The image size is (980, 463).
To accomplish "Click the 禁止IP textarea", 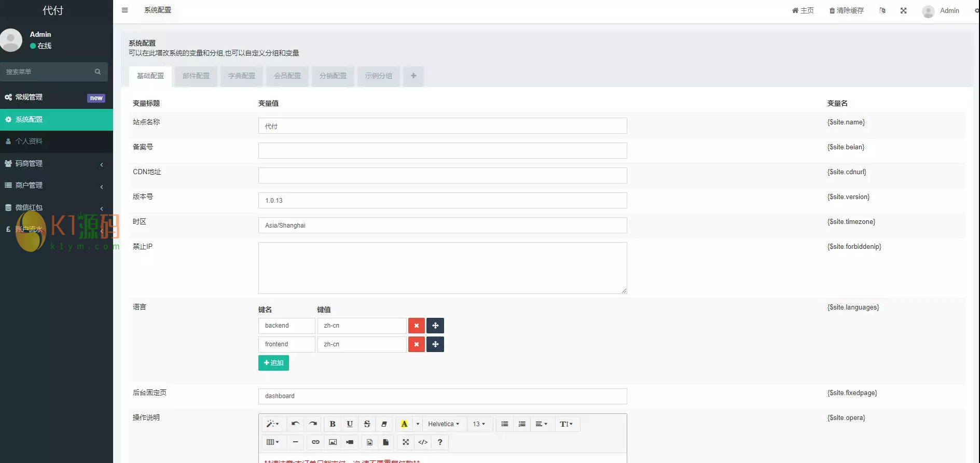I will point(443,268).
